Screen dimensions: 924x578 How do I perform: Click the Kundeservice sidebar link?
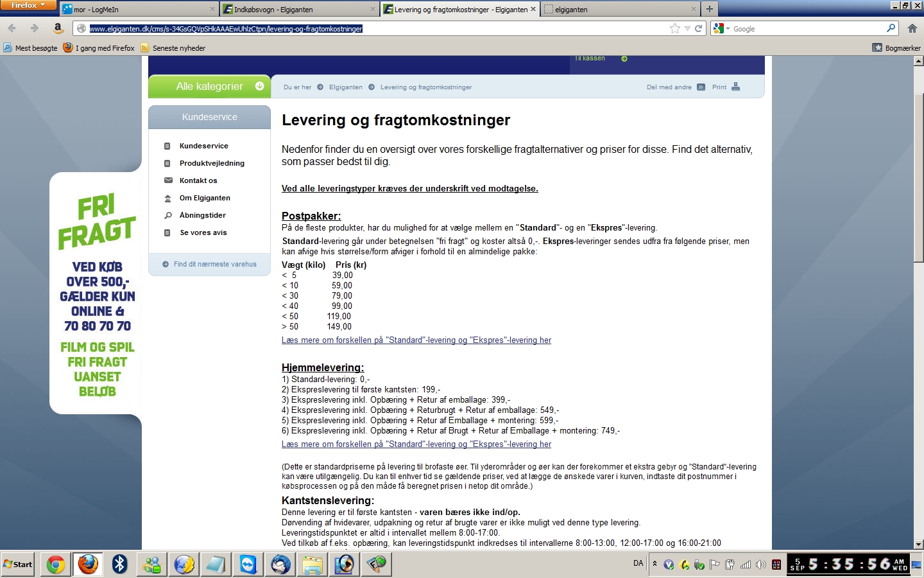(204, 146)
